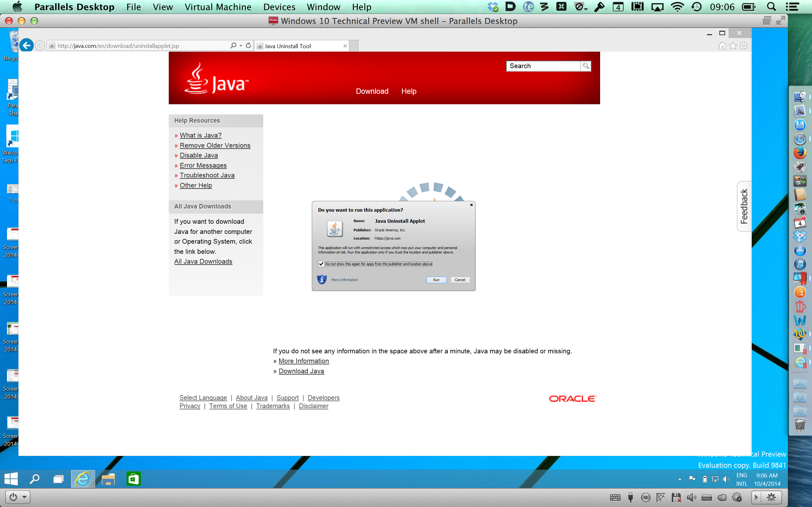This screenshot has height=507, width=812.
Task: Open the Feedback side tab
Action: pyautogui.click(x=744, y=206)
